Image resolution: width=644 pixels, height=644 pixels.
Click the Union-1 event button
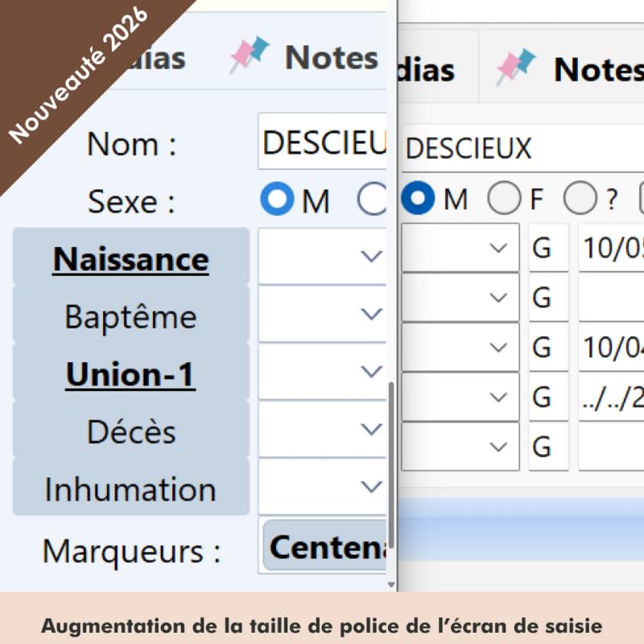[131, 372]
